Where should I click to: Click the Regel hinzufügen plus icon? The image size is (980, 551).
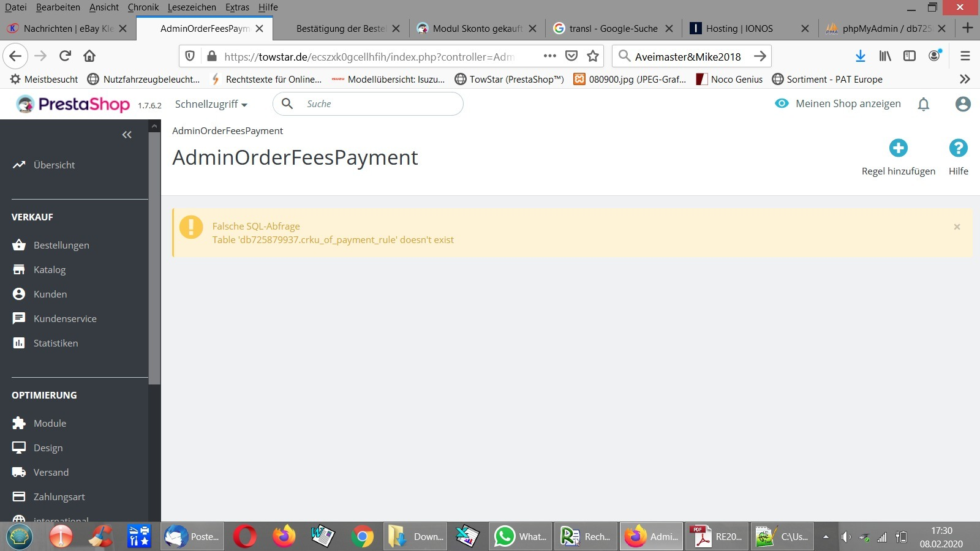click(899, 148)
